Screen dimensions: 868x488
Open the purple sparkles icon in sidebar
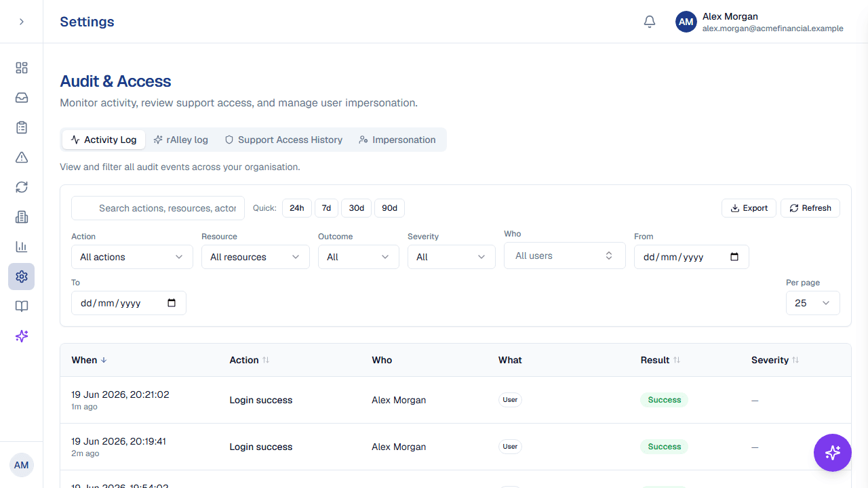coord(22,336)
